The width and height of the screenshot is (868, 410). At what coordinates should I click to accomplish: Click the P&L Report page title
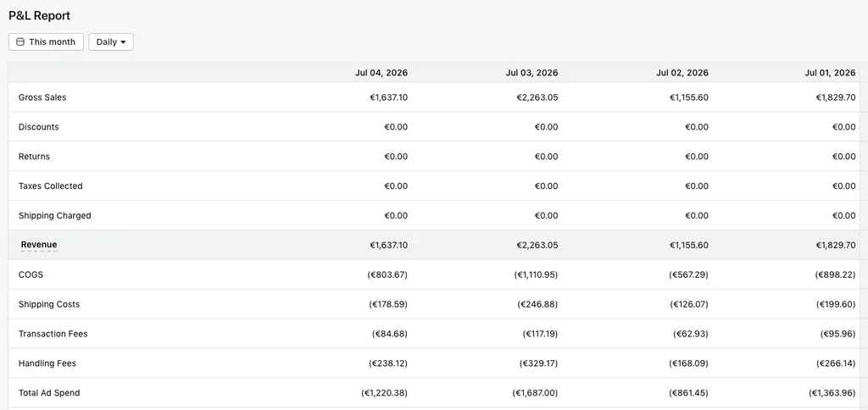click(39, 15)
